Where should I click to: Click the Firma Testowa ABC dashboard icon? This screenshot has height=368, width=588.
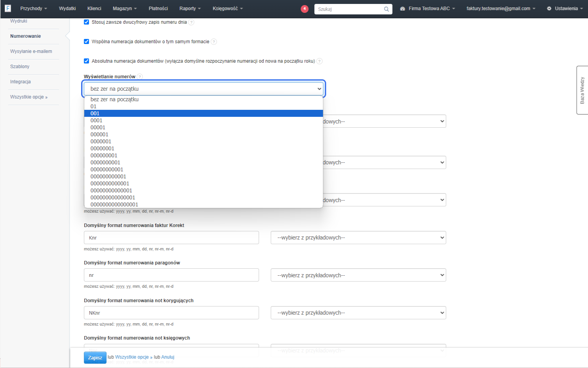click(x=402, y=9)
